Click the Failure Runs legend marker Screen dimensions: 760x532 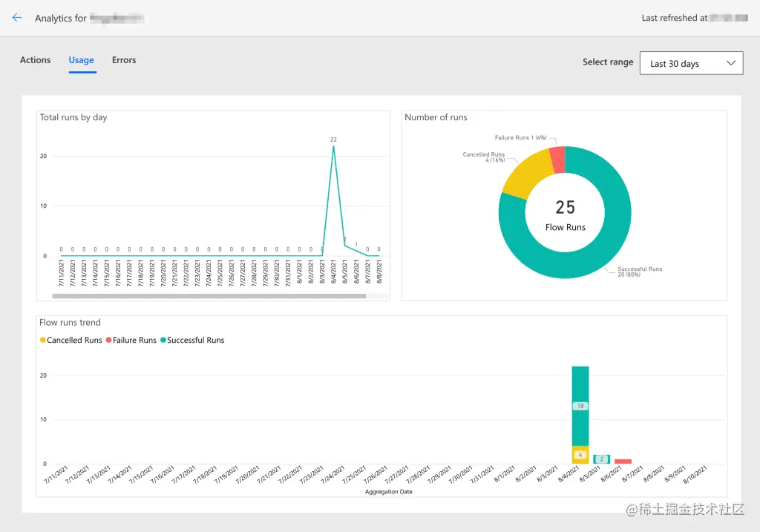(108, 340)
